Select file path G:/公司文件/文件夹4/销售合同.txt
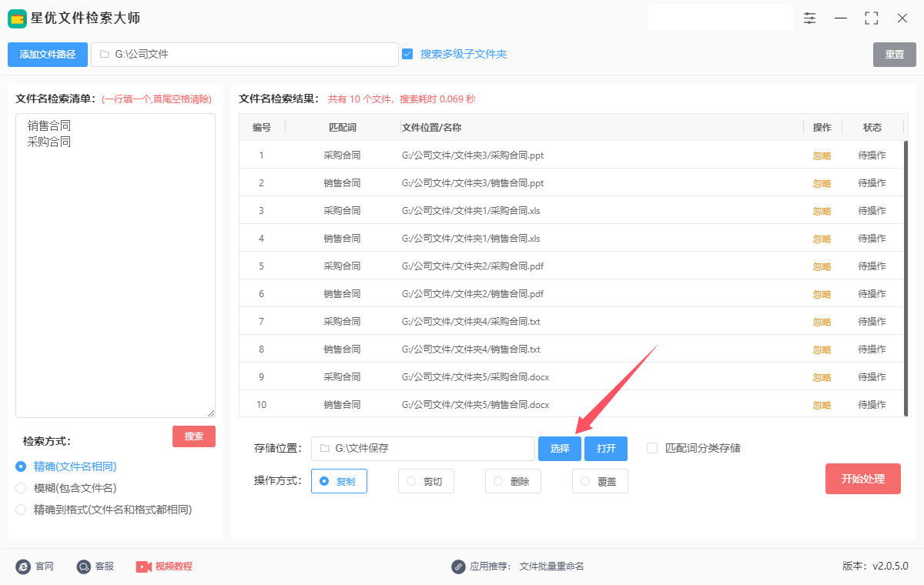The image size is (924, 585). 471,349
